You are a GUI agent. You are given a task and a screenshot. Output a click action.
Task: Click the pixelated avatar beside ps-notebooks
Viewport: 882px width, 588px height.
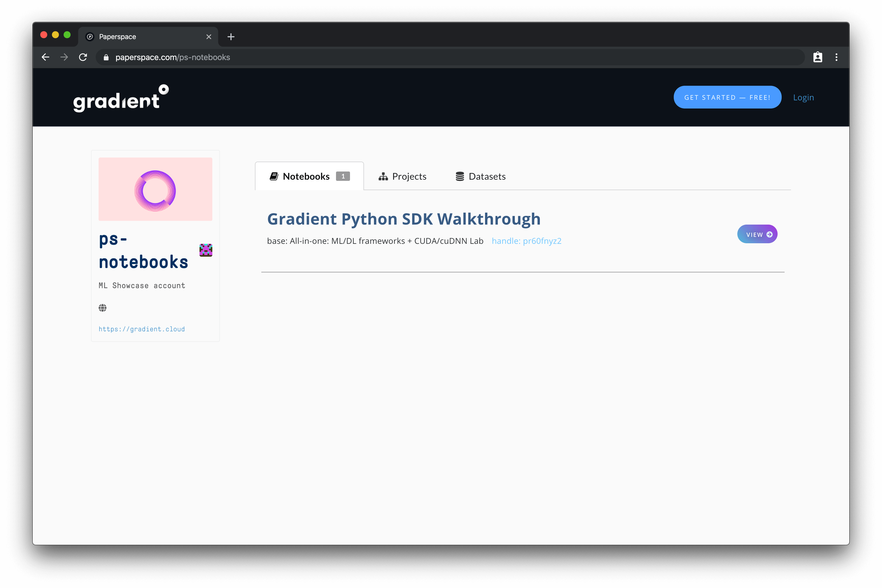tap(206, 250)
